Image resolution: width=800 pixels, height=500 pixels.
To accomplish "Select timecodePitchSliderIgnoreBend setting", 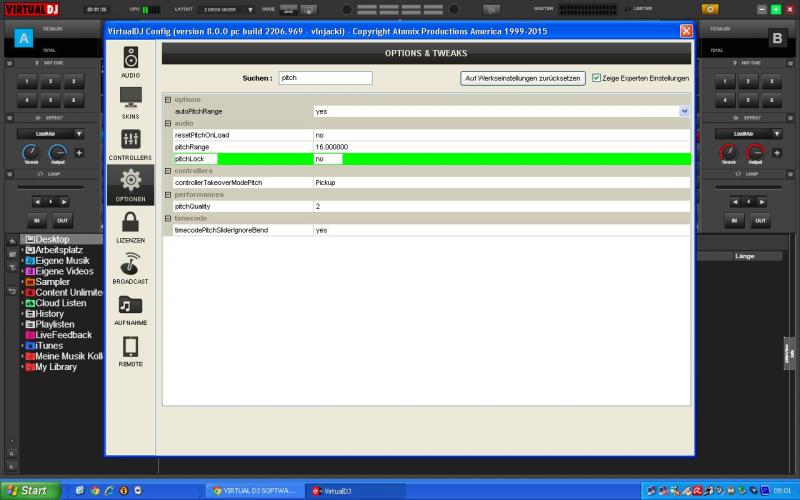I will click(x=221, y=231).
